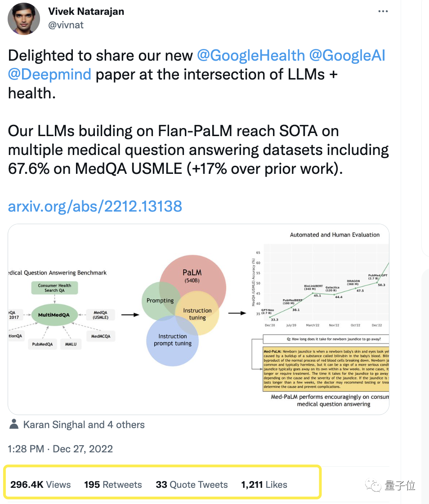Screen dimensions: 429x504
Task: Open the 33 Quote Tweets list
Action: [x=192, y=485]
